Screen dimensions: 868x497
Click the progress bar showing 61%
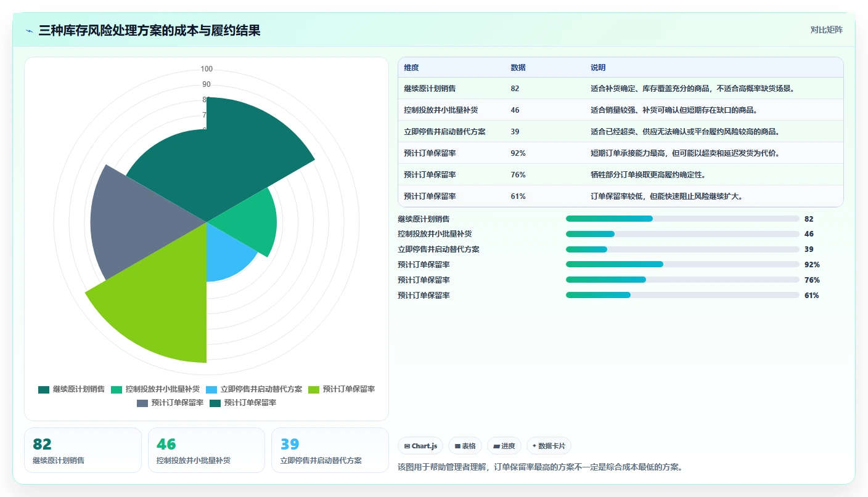[x=682, y=295]
